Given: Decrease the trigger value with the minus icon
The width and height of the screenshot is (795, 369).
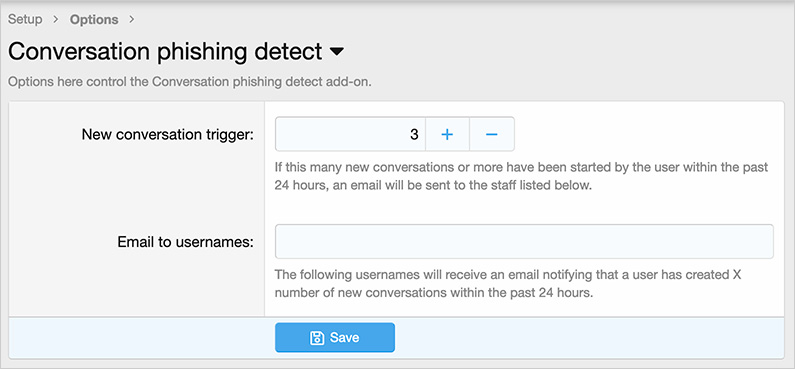Looking at the screenshot, I should point(492,134).
